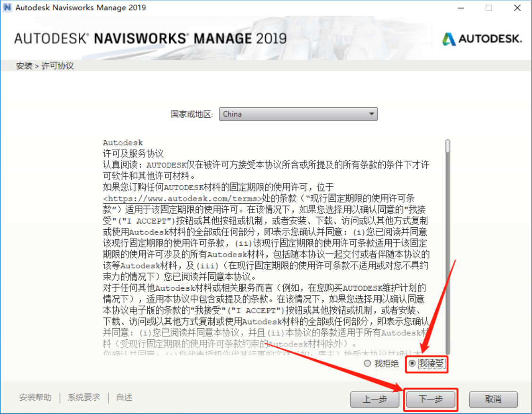
Task: Open the 安装帮助 link
Action: [35, 397]
